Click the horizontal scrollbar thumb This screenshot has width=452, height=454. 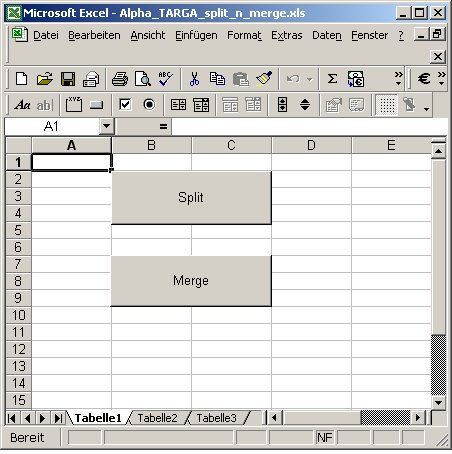point(386,418)
